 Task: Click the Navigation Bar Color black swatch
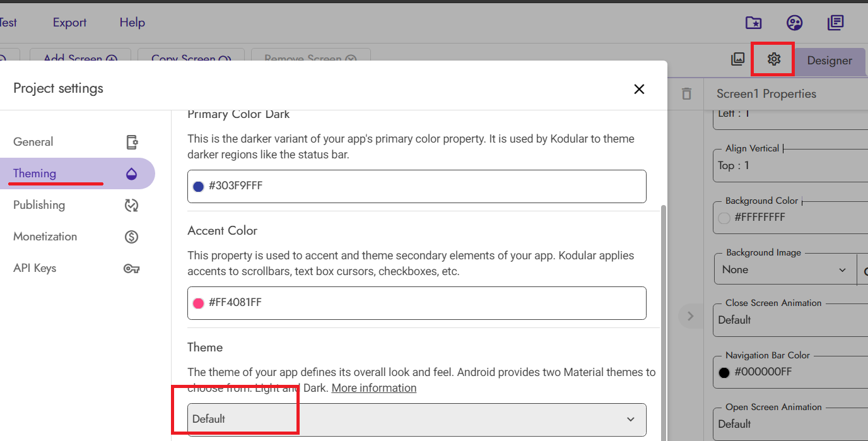(x=724, y=372)
